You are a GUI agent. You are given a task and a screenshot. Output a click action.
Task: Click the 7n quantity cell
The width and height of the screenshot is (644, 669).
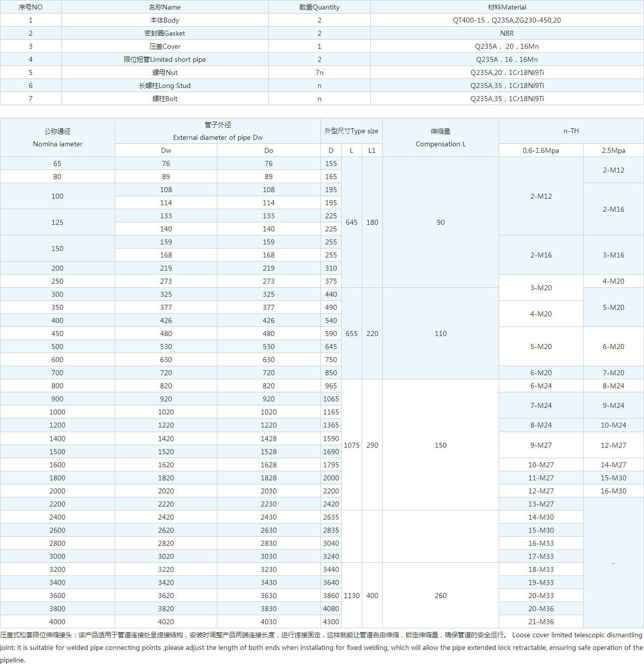coord(319,72)
